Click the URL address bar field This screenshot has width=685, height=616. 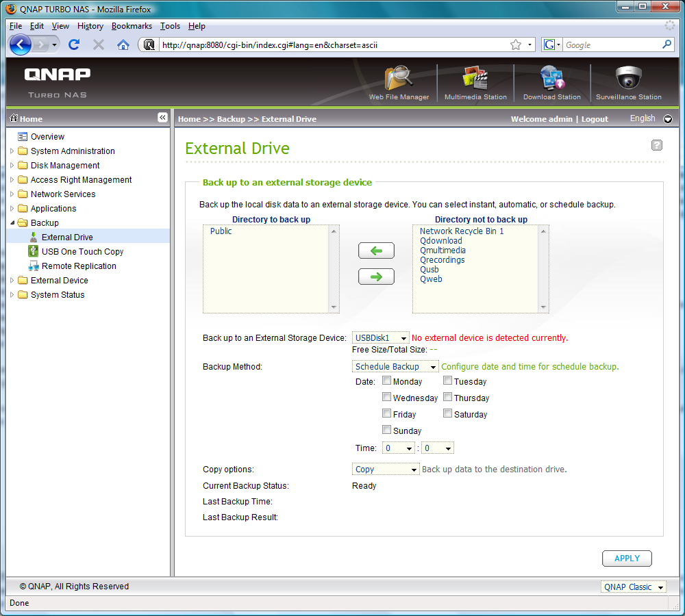pyautogui.click(x=332, y=45)
